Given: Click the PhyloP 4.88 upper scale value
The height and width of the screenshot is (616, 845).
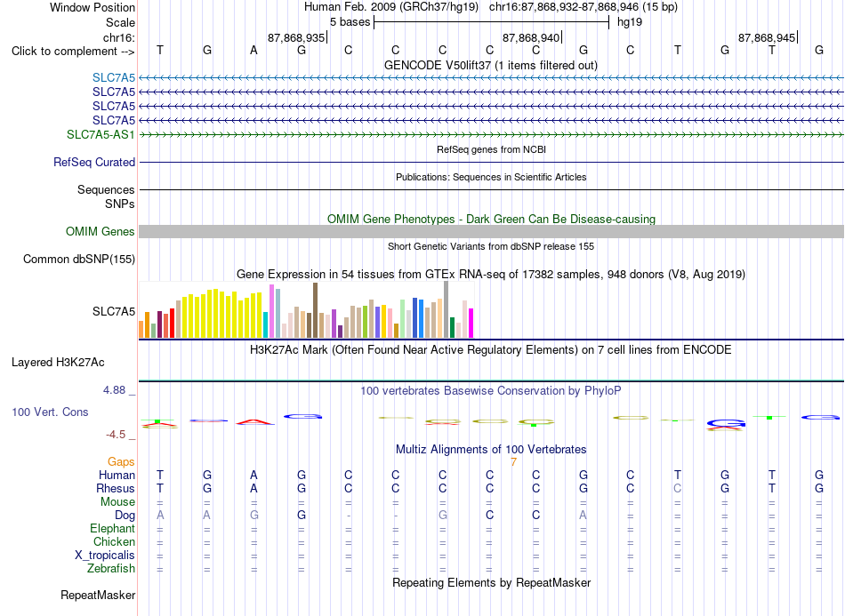Looking at the screenshot, I should point(114,390).
